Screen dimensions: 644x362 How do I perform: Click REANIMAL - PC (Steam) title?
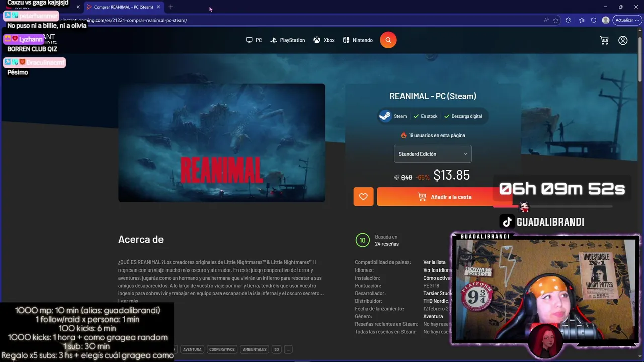click(433, 96)
